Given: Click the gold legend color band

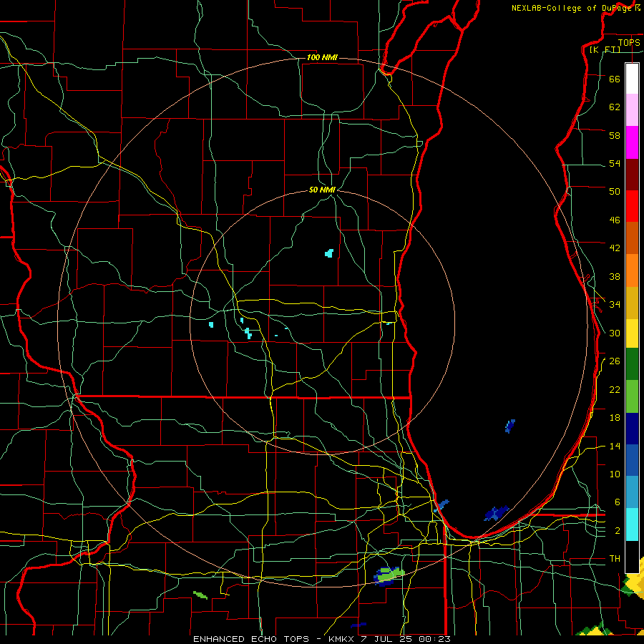Looking at the screenshot, I should [x=632, y=303].
